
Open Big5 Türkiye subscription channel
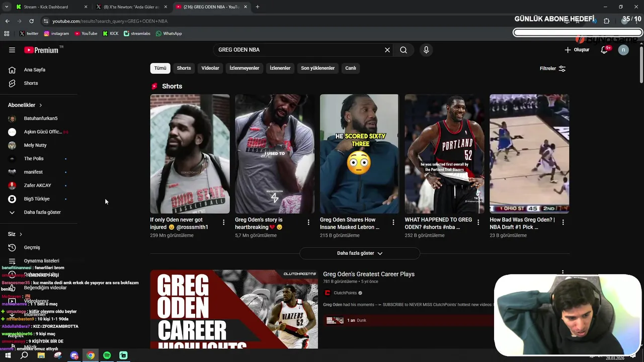coord(38,199)
